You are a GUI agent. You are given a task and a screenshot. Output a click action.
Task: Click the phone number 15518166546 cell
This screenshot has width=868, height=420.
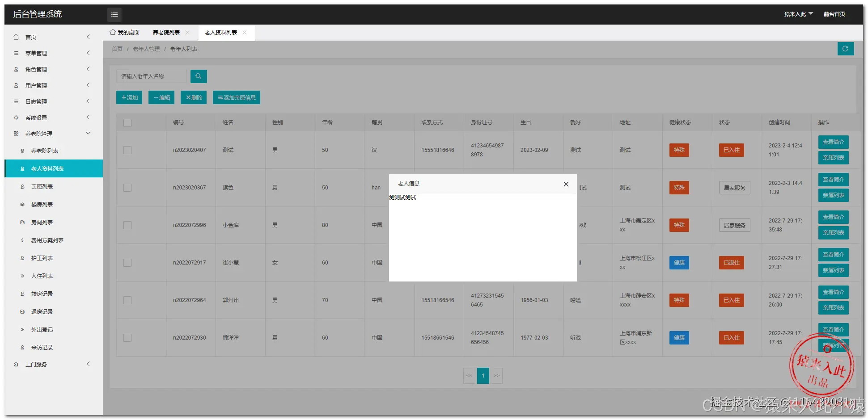click(x=438, y=300)
